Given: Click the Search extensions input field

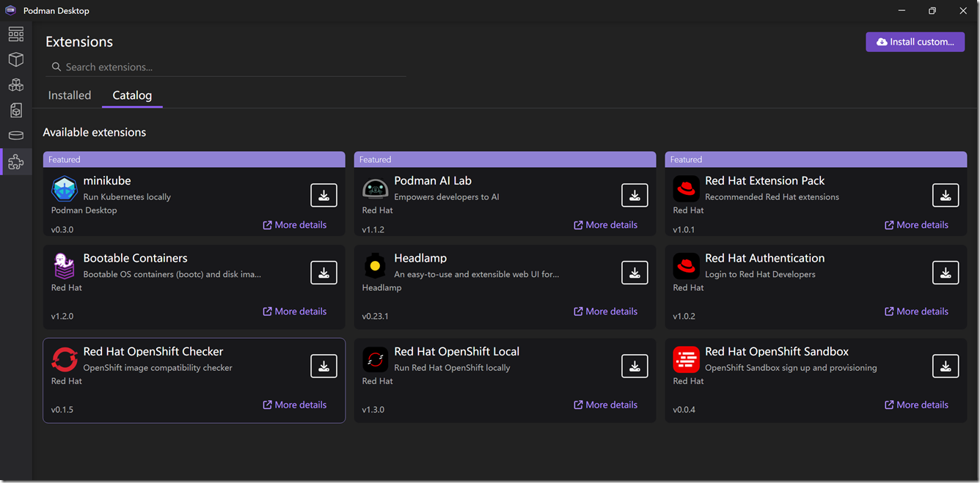Looking at the screenshot, I should point(227,67).
